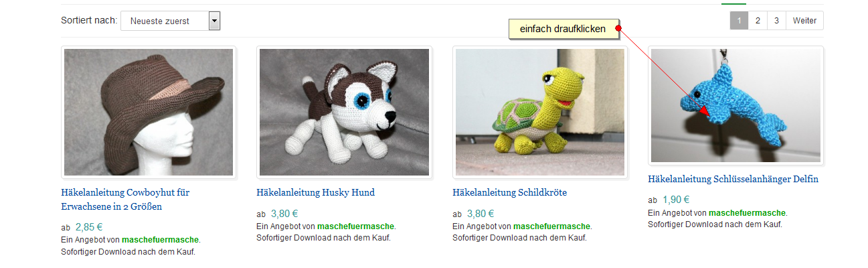Open the husky dog product image
Image resolution: width=868 pixels, height=268 pixels.
[344, 113]
